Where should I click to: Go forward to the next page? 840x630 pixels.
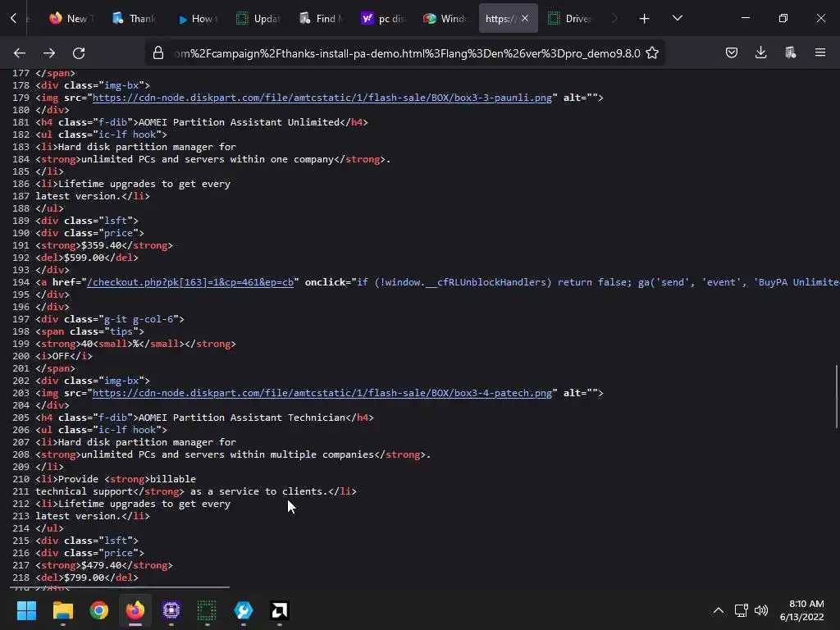pos(49,53)
